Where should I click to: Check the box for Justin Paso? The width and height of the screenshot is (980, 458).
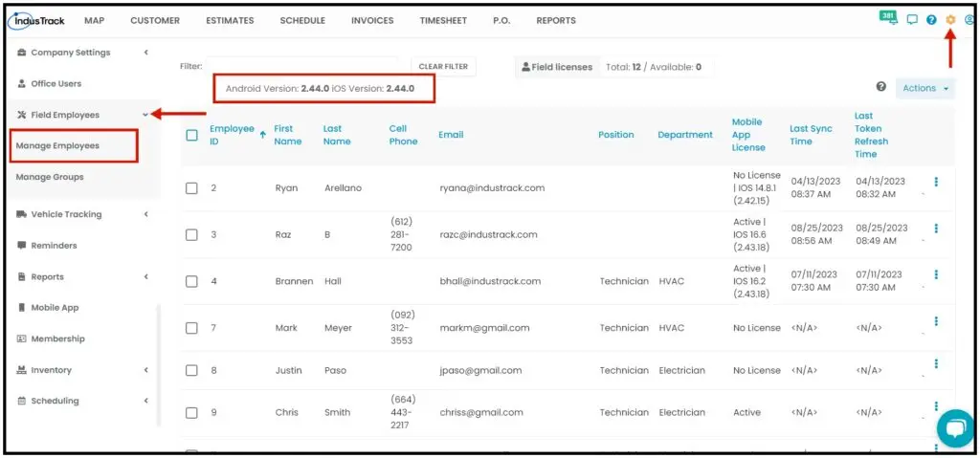(x=191, y=371)
